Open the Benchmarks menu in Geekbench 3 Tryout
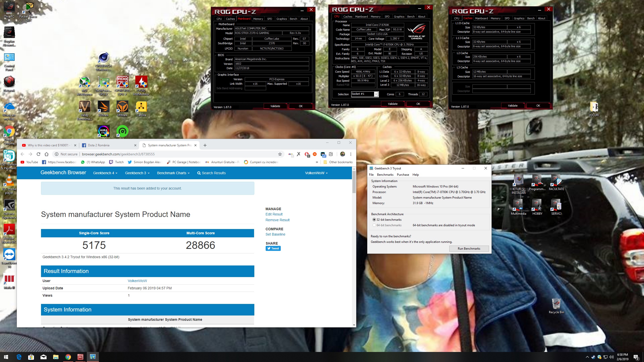 tap(385, 175)
